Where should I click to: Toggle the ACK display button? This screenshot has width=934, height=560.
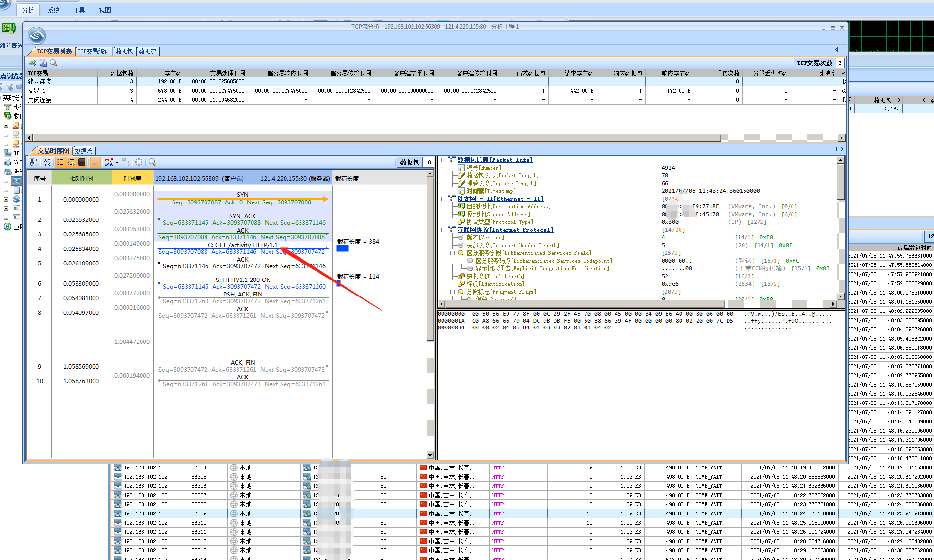coord(81,162)
